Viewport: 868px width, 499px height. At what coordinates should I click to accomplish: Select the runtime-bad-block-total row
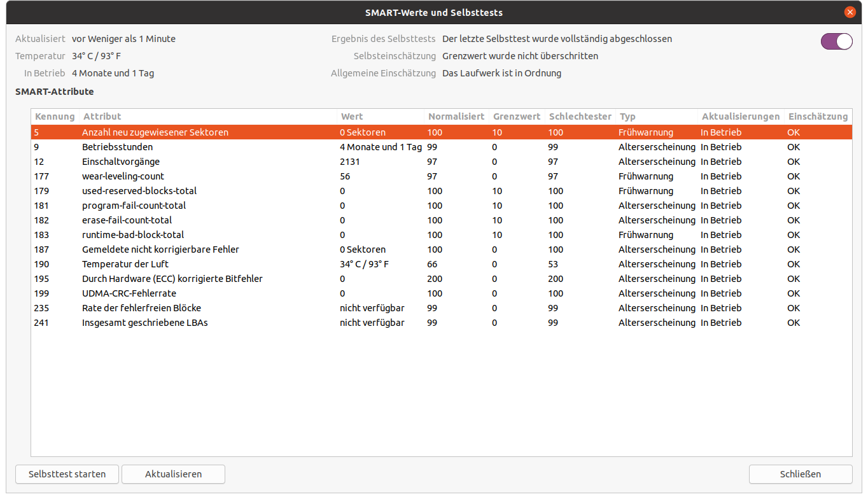pos(442,235)
